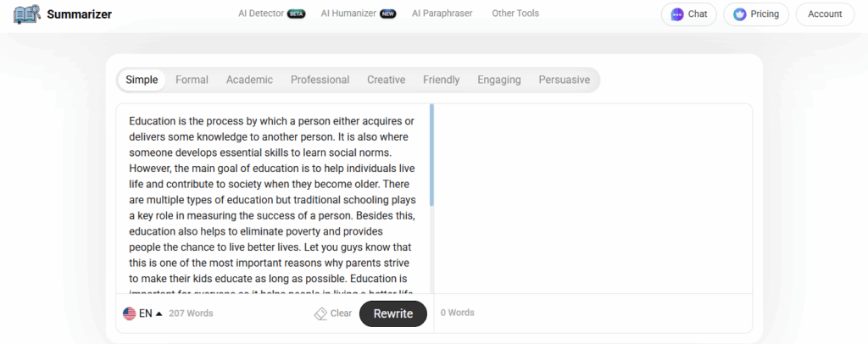Select the Simple tone mode
Screen dimensions: 868x344
[x=142, y=80]
